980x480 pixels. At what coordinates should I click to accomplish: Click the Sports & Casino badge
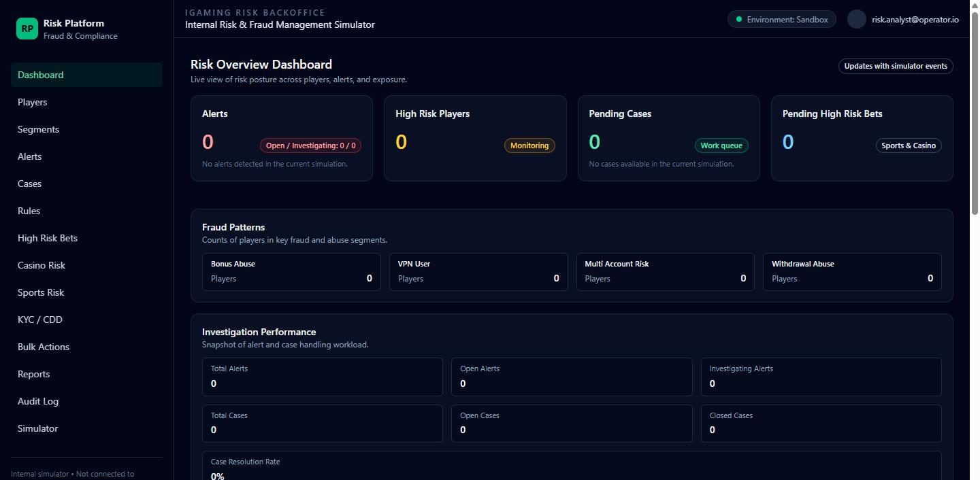(x=909, y=145)
